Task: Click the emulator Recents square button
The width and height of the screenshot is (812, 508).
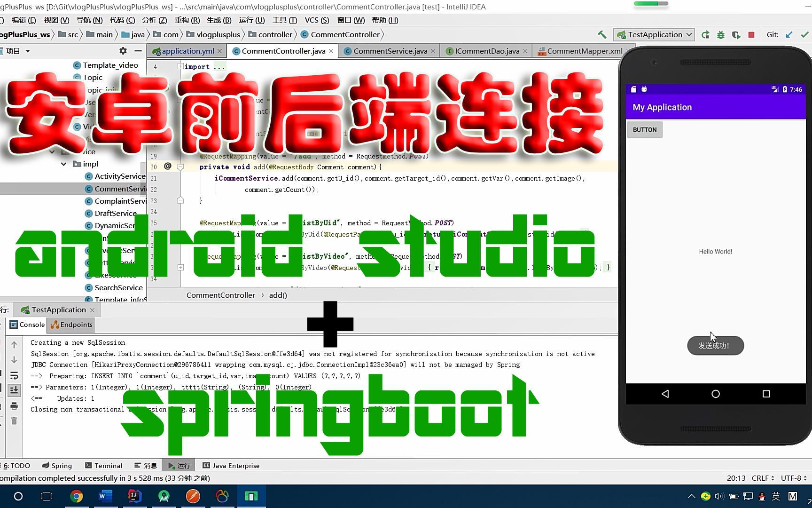Action: 766,394
